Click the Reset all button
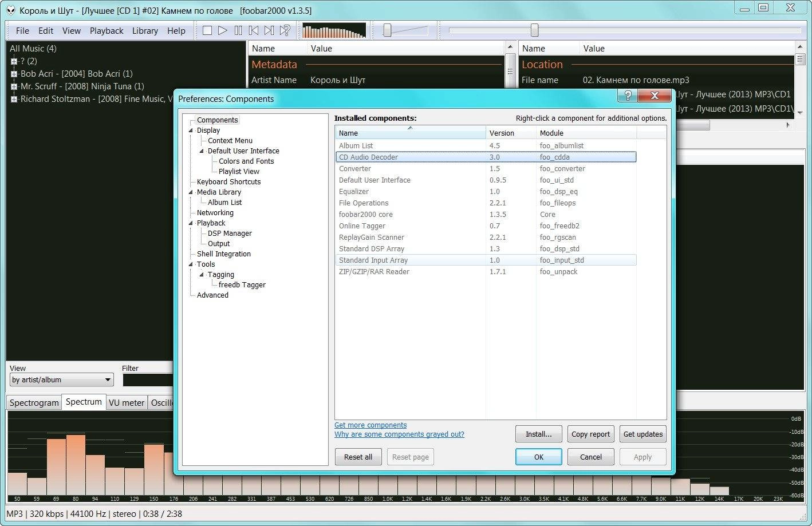The image size is (812, 526). (358, 457)
